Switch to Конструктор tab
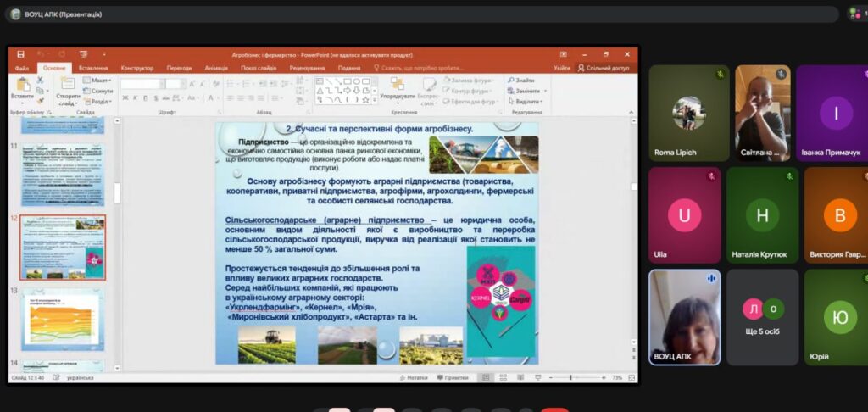The width and height of the screenshot is (868, 412). click(136, 68)
